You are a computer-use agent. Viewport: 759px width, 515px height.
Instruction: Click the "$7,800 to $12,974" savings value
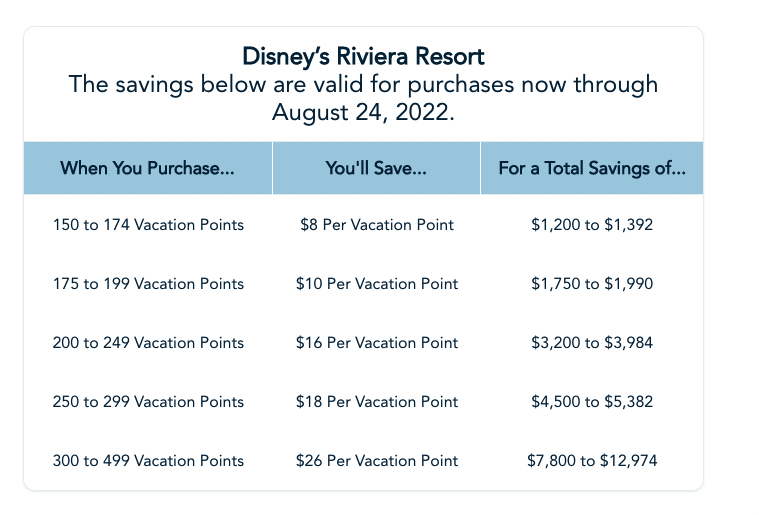tap(592, 461)
